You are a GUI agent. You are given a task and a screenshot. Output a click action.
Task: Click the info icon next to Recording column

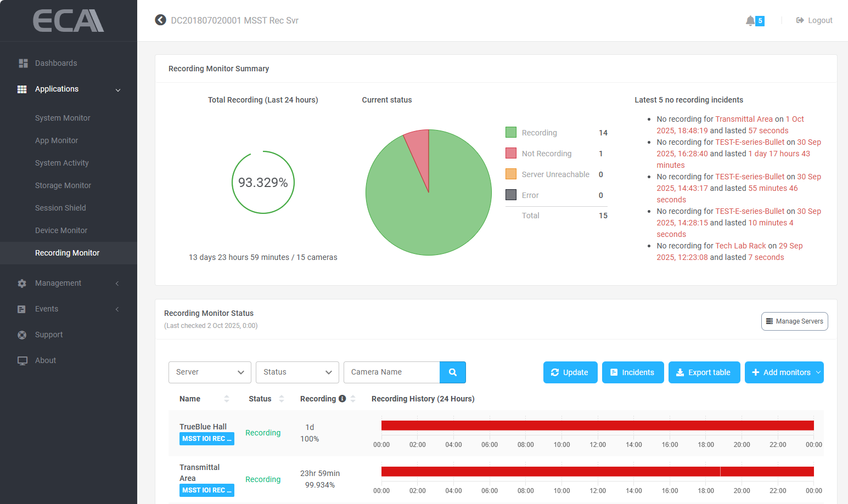coord(342,399)
